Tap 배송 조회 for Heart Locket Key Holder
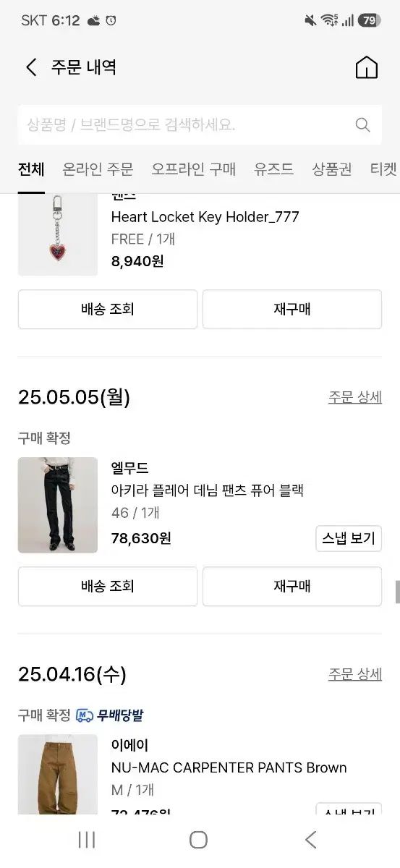Viewport: 400px width, 868px height. click(x=108, y=310)
